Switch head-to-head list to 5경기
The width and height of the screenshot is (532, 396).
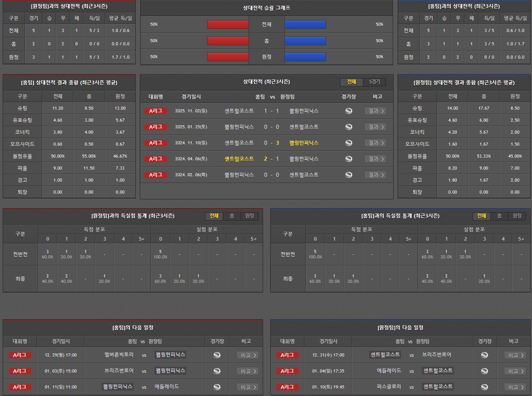click(x=377, y=82)
